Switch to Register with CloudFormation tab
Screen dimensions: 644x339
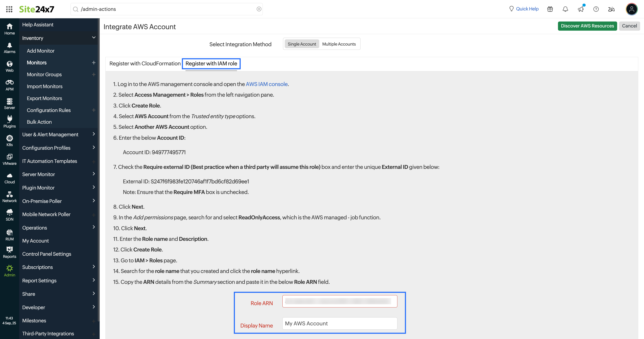click(145, 63)
